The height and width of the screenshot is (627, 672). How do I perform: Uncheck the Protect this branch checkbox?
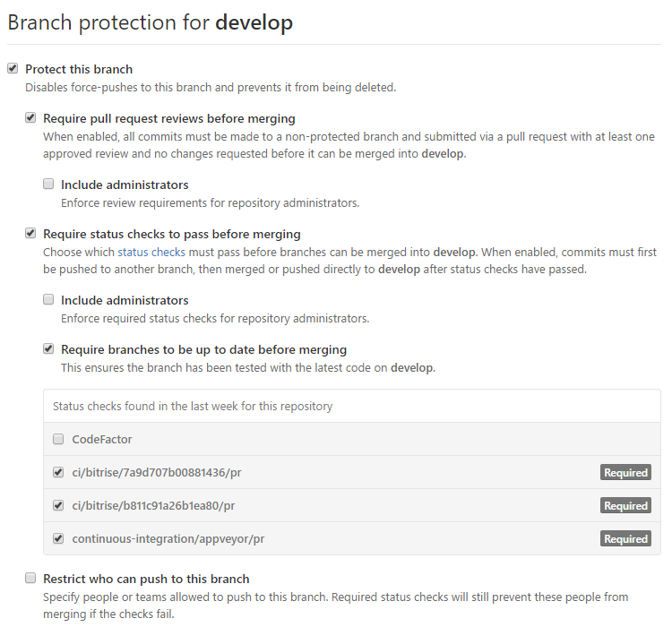[13, 68]
